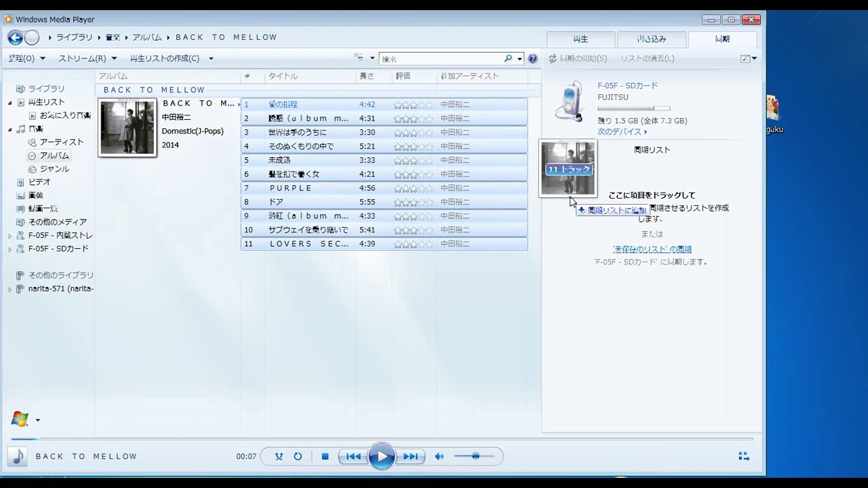The height and width of the screenshot is (488, 868).
Task: Click the Play button
Action: click(x=382, y=457)
